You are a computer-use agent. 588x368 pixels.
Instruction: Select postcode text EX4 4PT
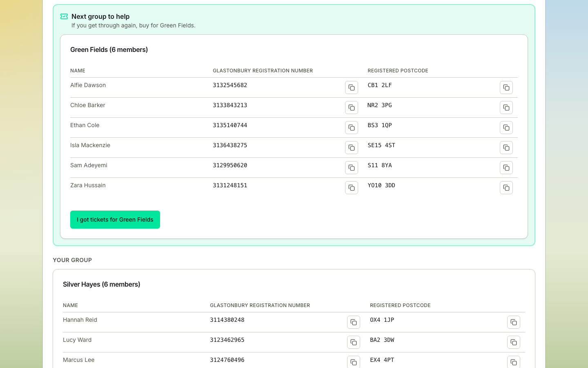pyautogui.click(x=382, y=360)
